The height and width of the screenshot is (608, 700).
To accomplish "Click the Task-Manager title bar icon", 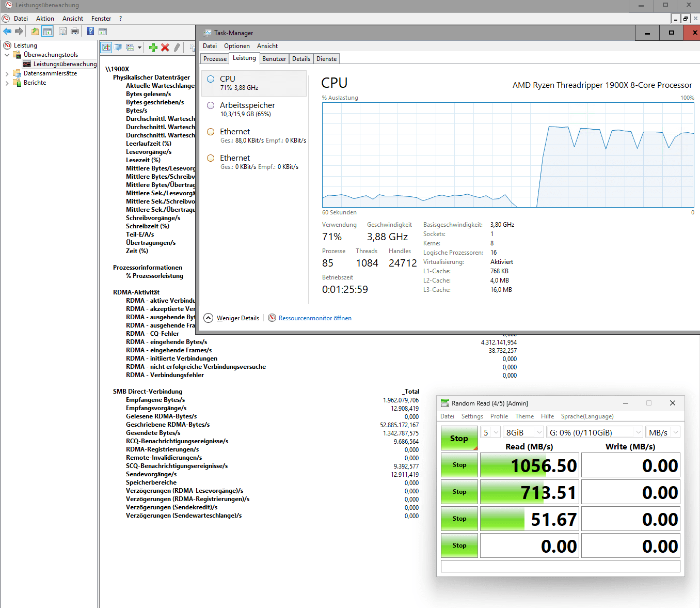I will point(208,33).
